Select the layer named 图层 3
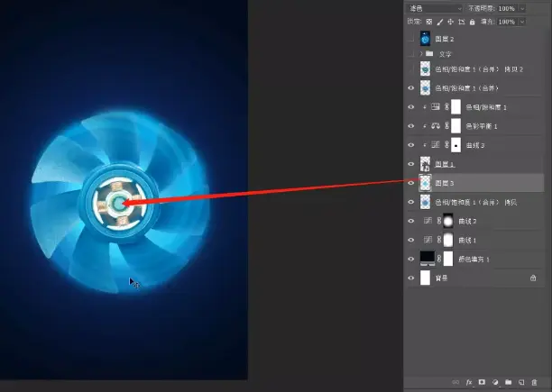The width and height of the screenshot is (552, 392). pyautogui.click(x=445, y=183)
